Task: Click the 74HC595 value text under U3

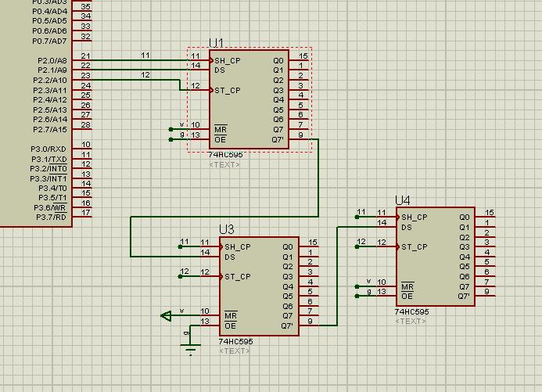Action: tap(235, 341)
